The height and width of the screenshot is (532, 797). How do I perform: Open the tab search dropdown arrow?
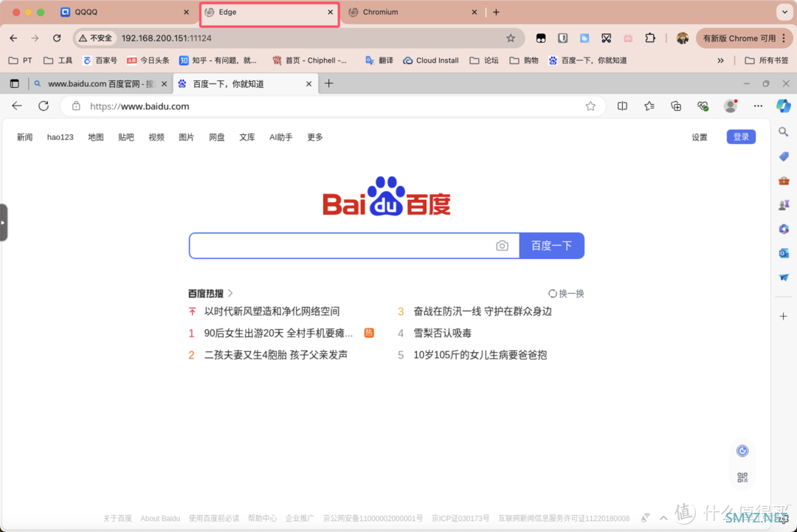tap(784, 12)
